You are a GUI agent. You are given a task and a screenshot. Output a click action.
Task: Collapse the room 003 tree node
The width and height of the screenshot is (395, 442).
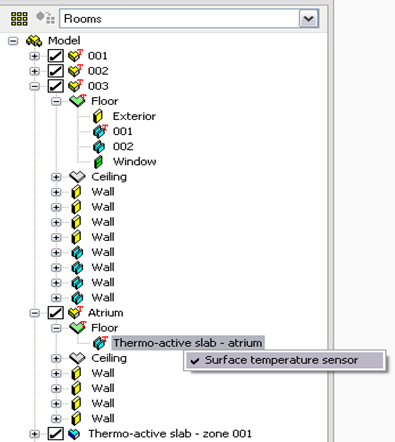click(34, 86)
